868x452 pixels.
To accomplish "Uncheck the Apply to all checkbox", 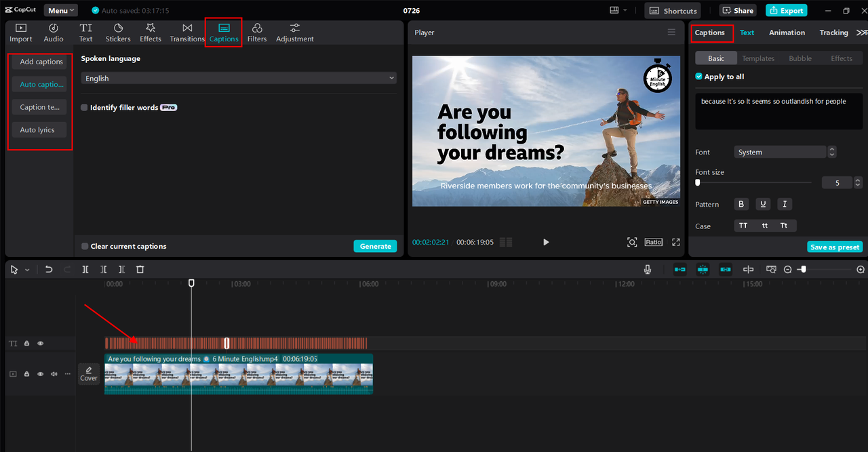I will tap(699, 77).
